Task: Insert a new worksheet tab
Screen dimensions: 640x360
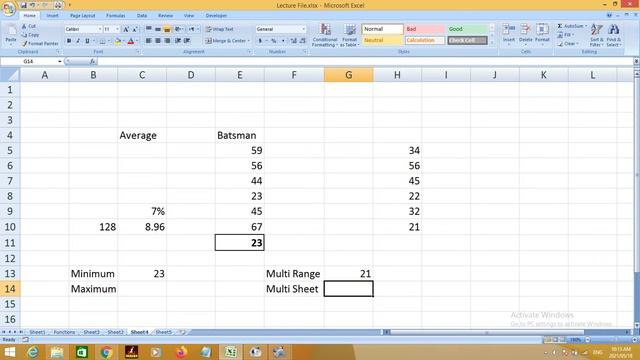Action: click(182, 332)
